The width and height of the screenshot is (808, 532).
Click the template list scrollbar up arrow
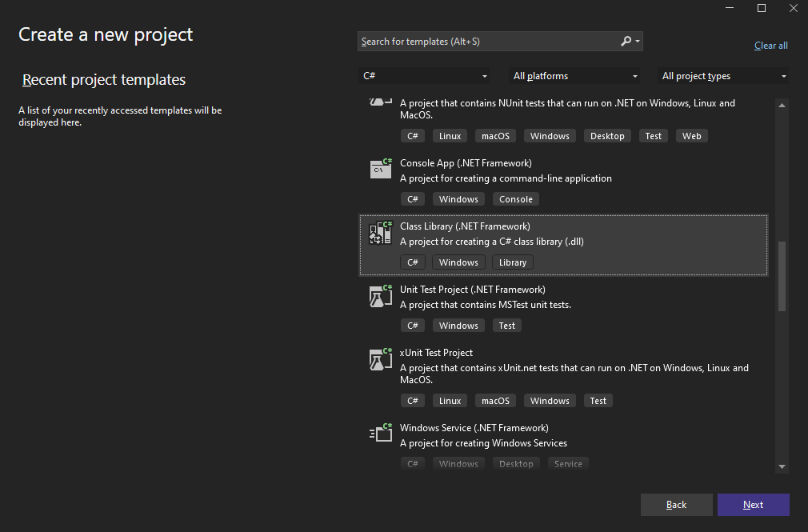(x=782, y=105)
